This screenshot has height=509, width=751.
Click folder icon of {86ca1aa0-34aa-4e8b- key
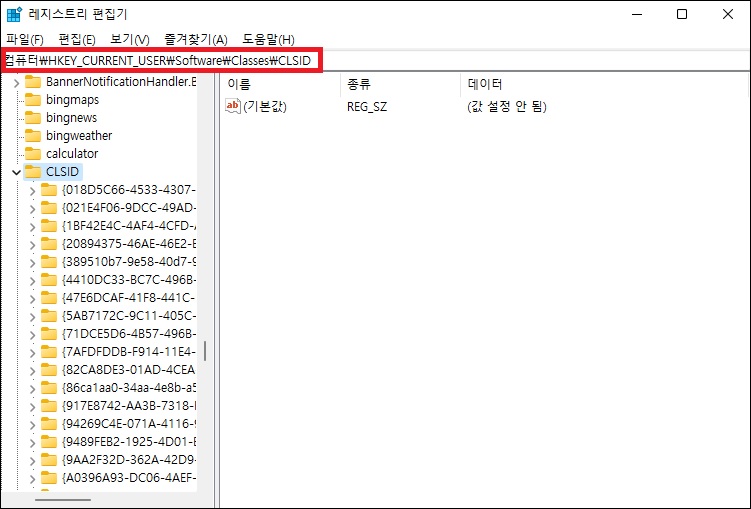(x=48, y=387)
